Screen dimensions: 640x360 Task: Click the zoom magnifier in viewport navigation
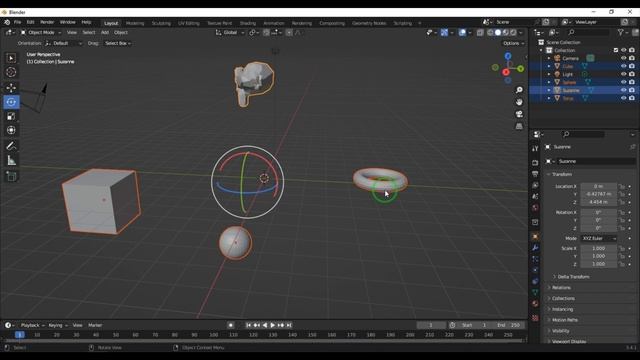point(519,90)
